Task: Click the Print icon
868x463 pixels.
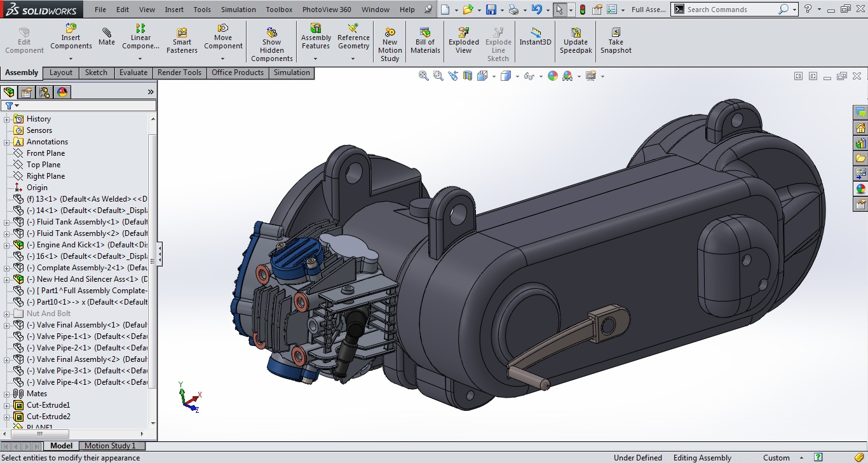Action: 513,10
